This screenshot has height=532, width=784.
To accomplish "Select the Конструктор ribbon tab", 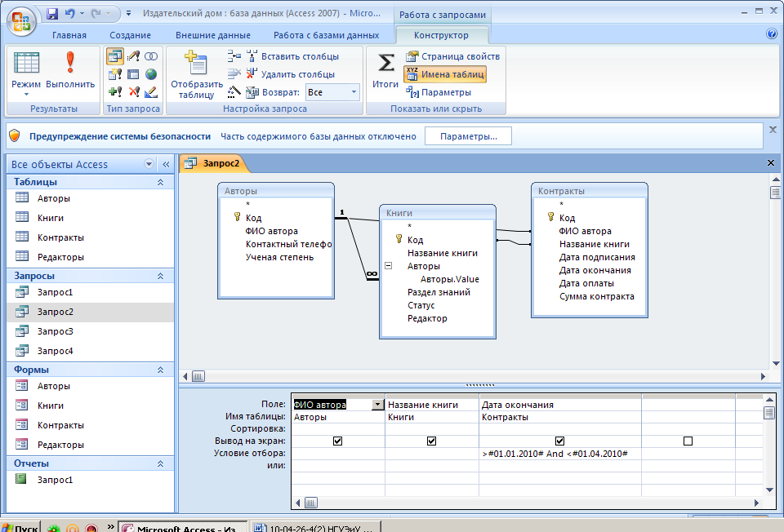I will pos(441,35).
